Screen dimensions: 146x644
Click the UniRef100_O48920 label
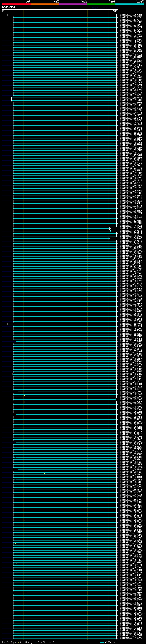[x=131, y=67]
